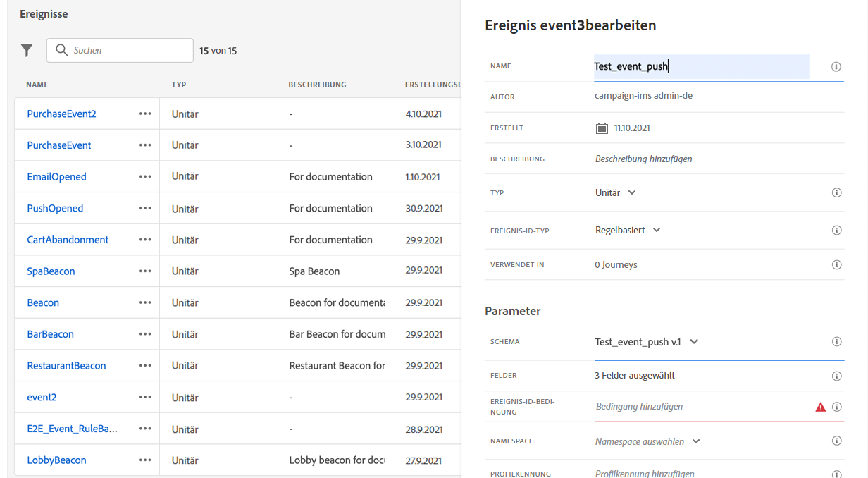The height and width of the screenshot is (478, 868).
Task: Show info for Ereignis-ID-Typ field
Action: [836, 230]
